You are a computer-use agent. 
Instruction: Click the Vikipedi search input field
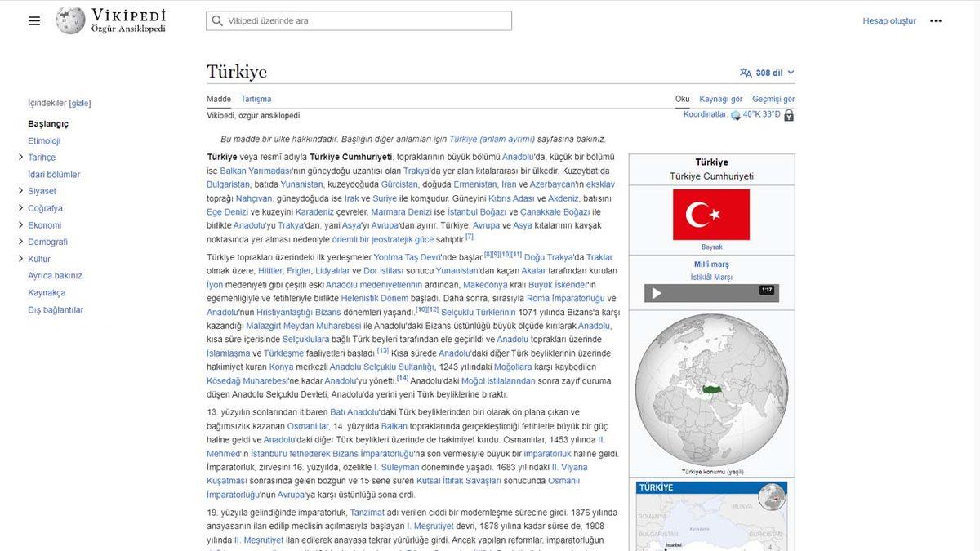[x=359, y=21]
